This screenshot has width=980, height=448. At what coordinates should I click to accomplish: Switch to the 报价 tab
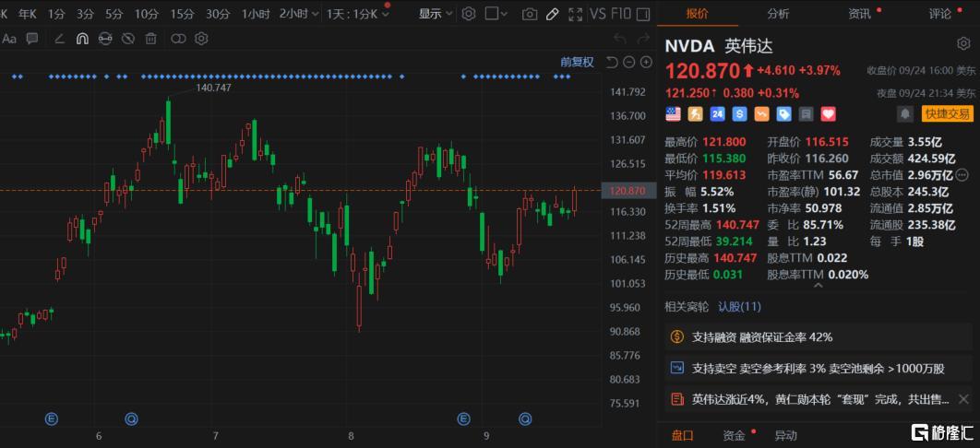click(x=698, y=14)
